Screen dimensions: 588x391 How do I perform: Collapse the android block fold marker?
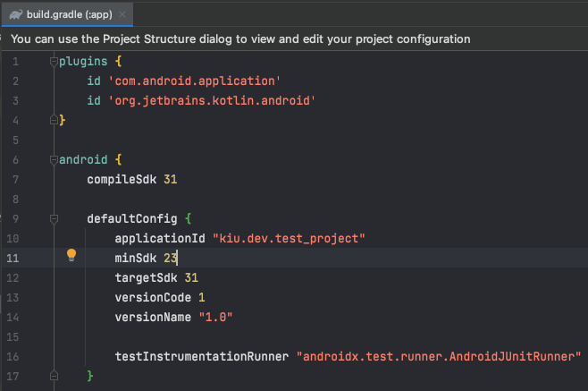tap(54, 159)
